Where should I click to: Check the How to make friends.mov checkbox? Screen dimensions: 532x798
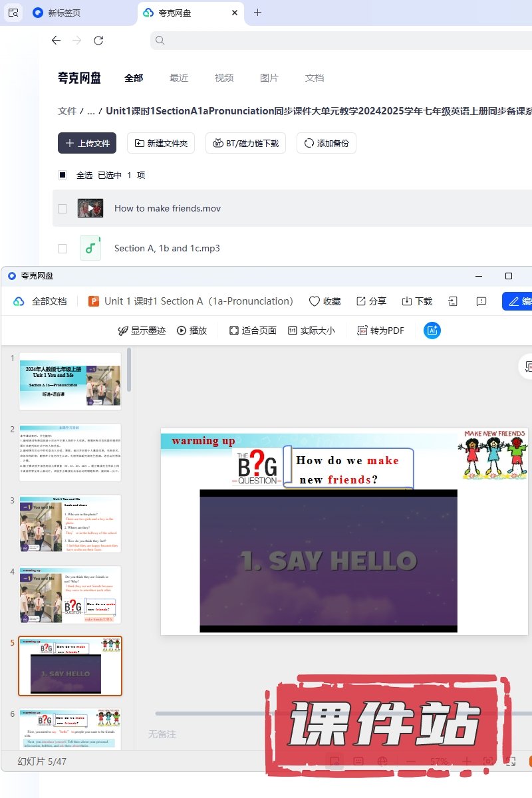click(63, 208)
